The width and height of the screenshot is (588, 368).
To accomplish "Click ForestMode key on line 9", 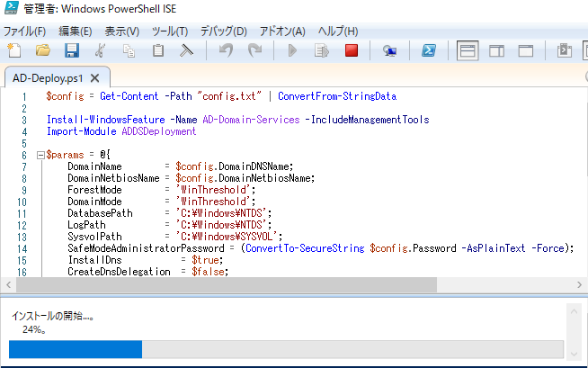I will click(95, 190).
